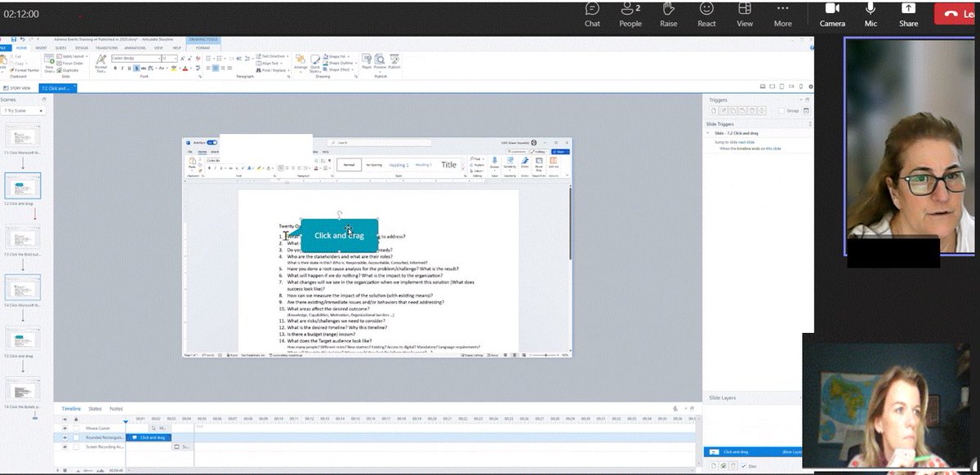
Task: Raise your hand in the meeting
Action: pyautogui.click(x=669, y=14)
